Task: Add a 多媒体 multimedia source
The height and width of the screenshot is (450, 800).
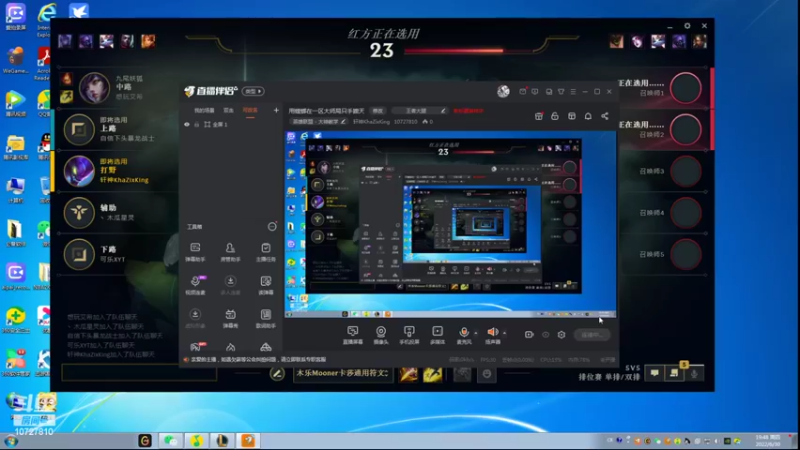Action: pyautogui.click(x=437, y=335)
